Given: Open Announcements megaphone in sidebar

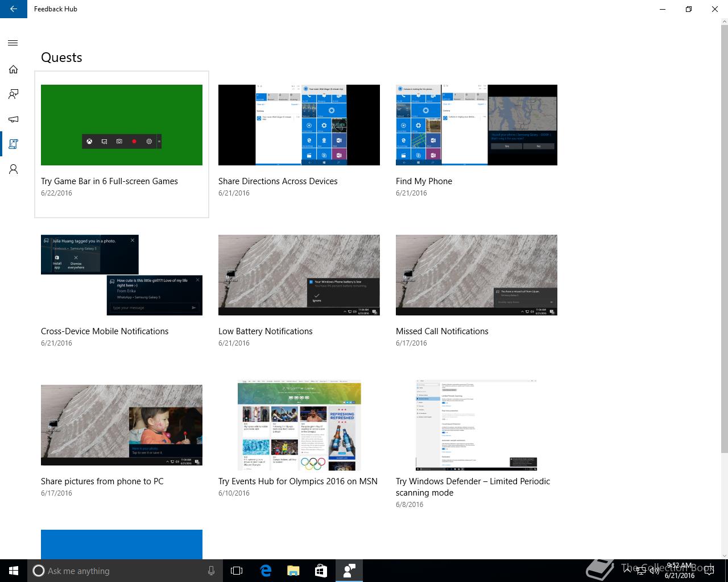Looking at the screenshot, I should (x=13, y=119).
